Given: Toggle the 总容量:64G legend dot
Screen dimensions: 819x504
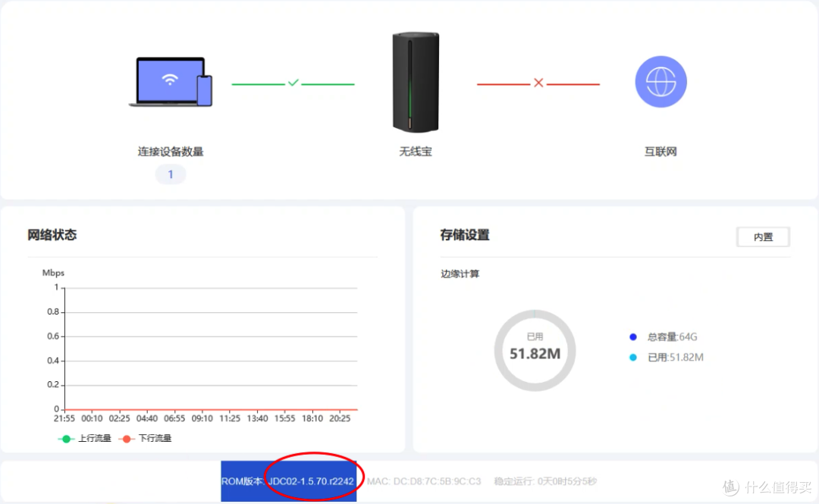Looking at the screenshot, I should point(634,337).
